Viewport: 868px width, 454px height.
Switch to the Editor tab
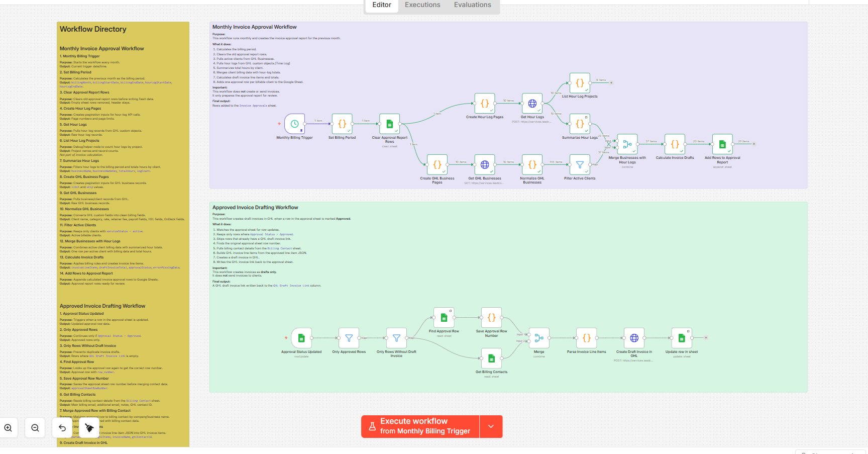pos(382,5)
